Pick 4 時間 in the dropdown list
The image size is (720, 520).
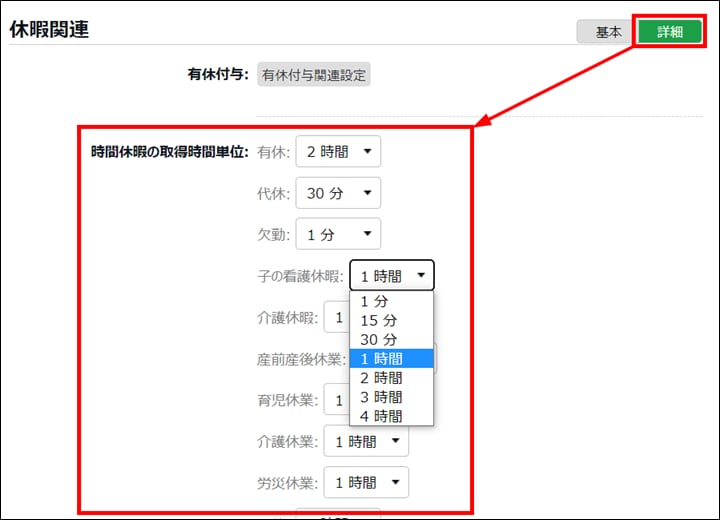391,416
